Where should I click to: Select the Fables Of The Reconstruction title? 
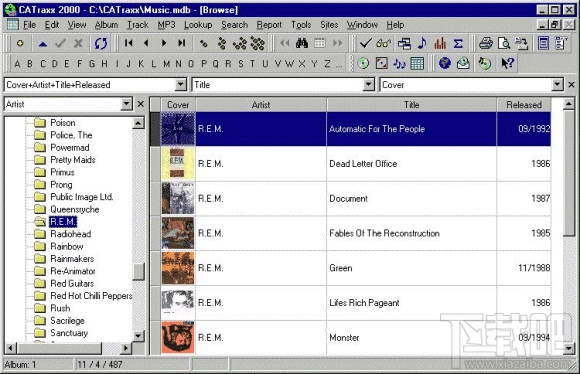[x=384, y=233]
